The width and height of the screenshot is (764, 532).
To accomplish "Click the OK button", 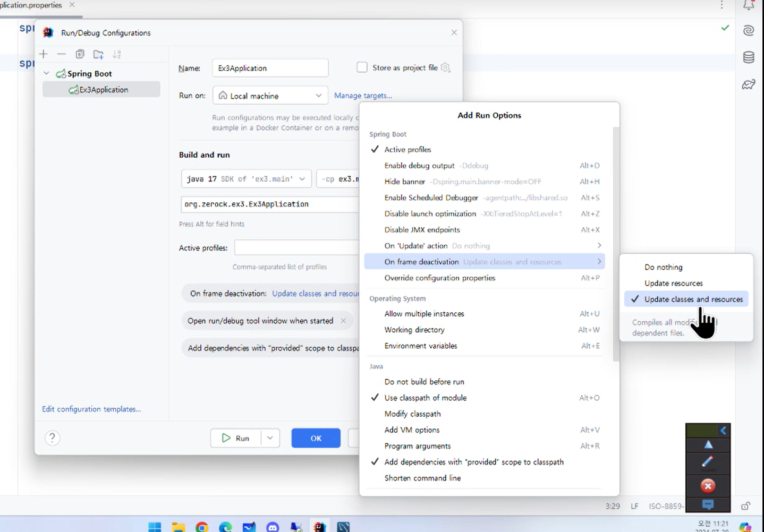I will tap(316, 438).
